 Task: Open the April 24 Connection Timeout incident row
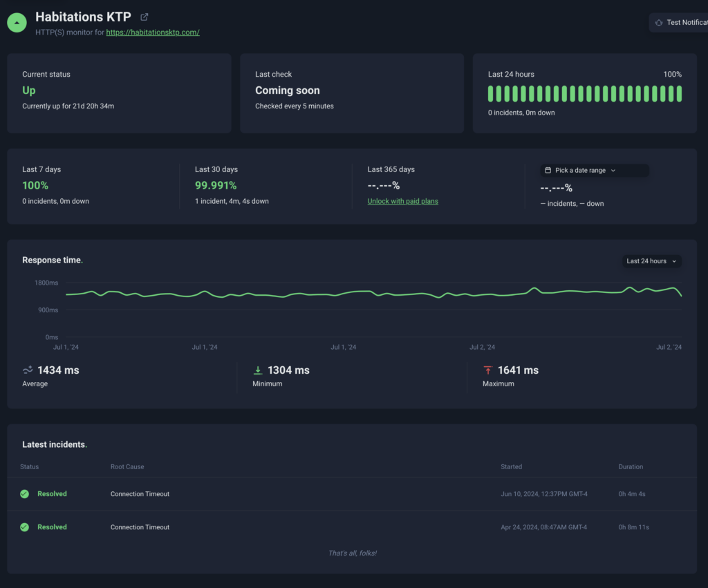[x=140, y=527]
